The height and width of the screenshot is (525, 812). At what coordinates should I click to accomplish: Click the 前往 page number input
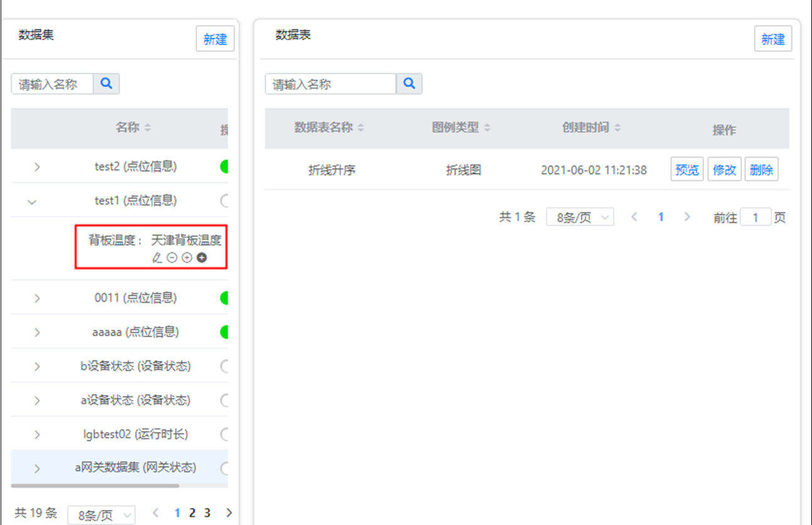coord(756,217)
